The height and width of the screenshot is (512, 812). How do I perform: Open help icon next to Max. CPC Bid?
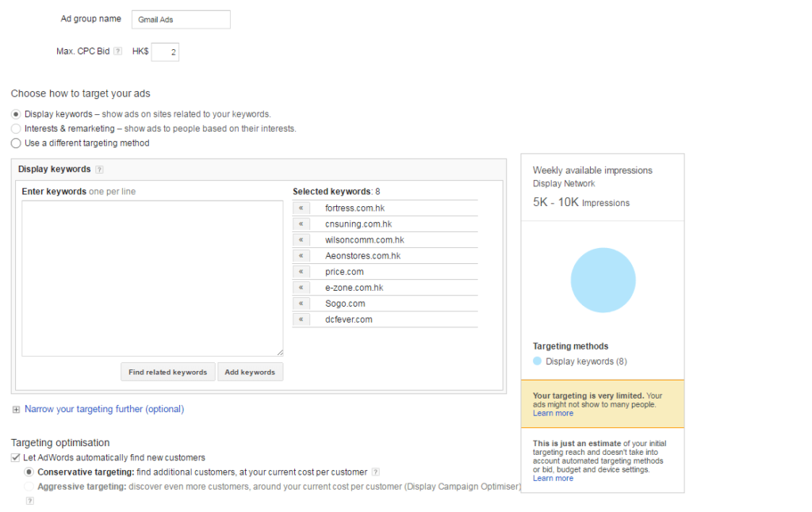pyautogui.click(x=118, y=52)
